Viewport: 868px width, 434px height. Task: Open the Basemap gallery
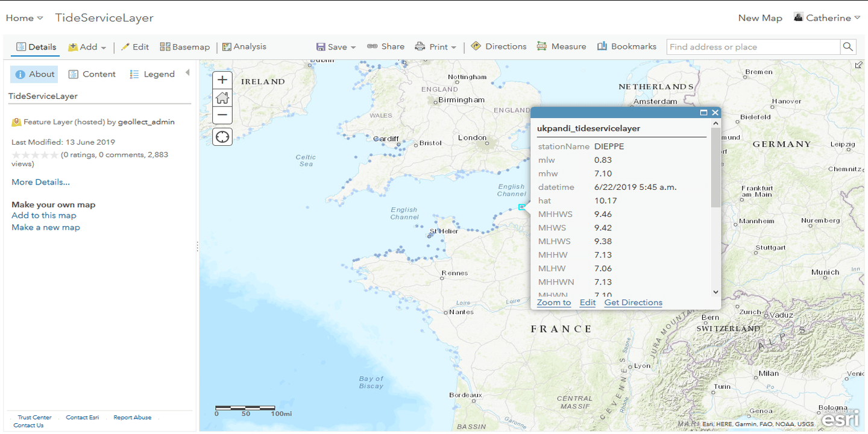[185, 47]
